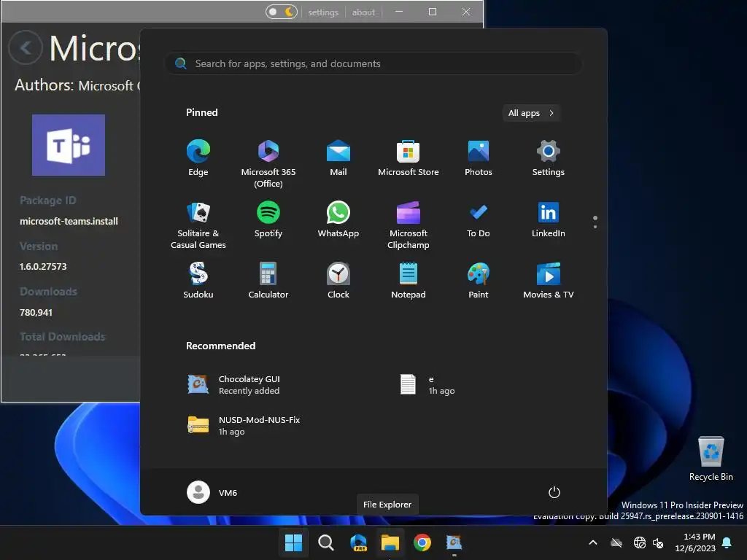
Task: Open the Paint app
Action: click(479, 281)
